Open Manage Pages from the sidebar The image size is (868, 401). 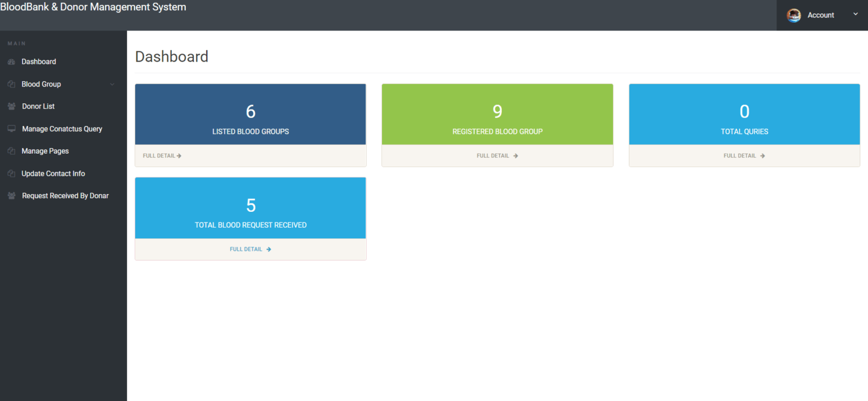[44, 151]
